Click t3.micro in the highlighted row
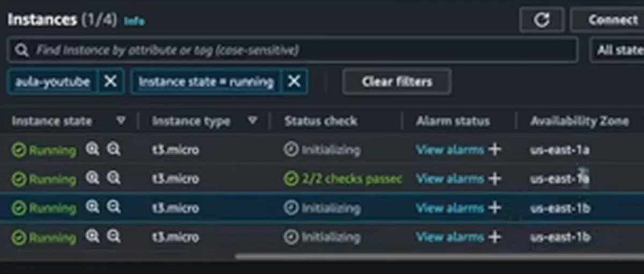644x274 pixels. [x=175, y=208]
